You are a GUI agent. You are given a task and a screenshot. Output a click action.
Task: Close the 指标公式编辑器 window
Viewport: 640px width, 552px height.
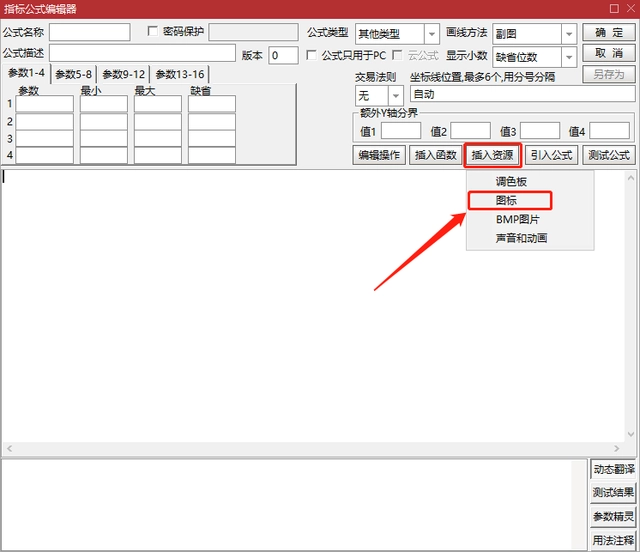[631, 9]
